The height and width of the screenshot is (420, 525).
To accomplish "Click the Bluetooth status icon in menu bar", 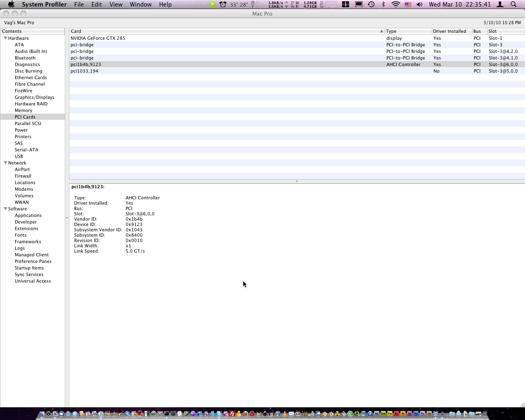I will click(383, 5).
